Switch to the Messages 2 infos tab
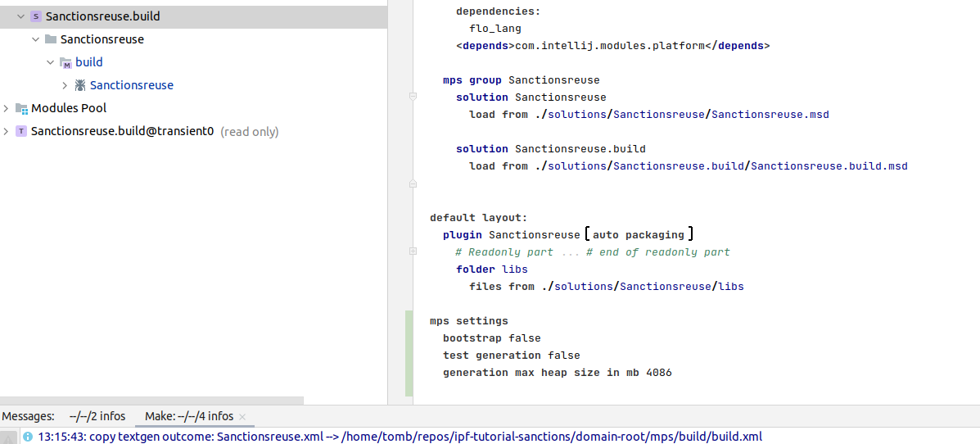Image resolution: width=980 pixels, height=444 pixels. click(97, 416)
